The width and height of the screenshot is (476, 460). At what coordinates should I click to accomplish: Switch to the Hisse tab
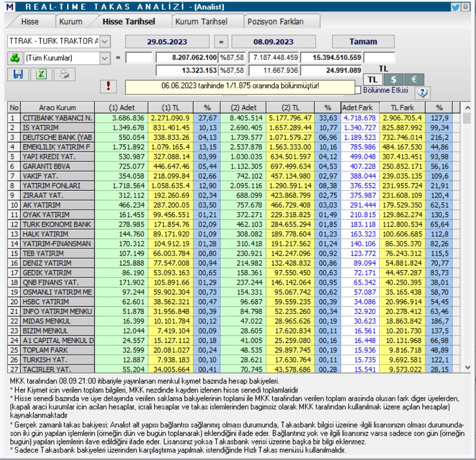(x=30, y=22)
